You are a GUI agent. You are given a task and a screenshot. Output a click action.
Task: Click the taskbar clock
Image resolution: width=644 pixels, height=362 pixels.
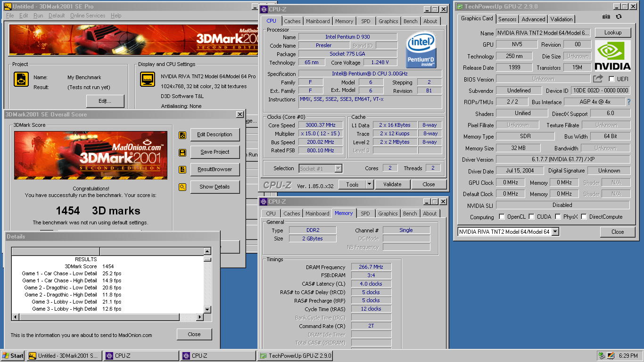[x=628, y=356]
